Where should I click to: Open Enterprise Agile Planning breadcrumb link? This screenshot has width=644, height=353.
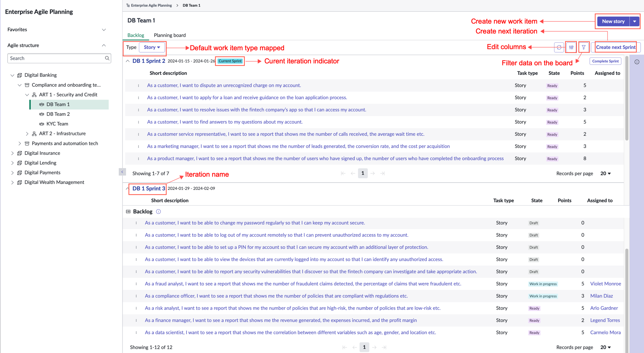coord(151,5)
